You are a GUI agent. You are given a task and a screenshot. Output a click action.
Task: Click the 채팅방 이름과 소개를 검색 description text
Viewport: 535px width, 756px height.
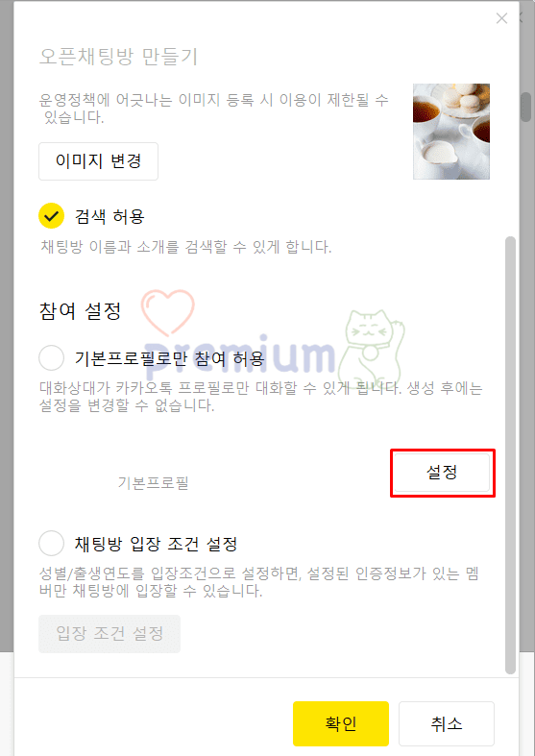(186, 247)
